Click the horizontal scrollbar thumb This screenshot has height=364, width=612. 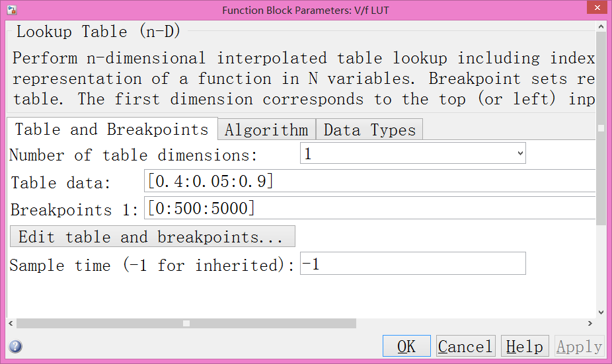click(186, 323)
